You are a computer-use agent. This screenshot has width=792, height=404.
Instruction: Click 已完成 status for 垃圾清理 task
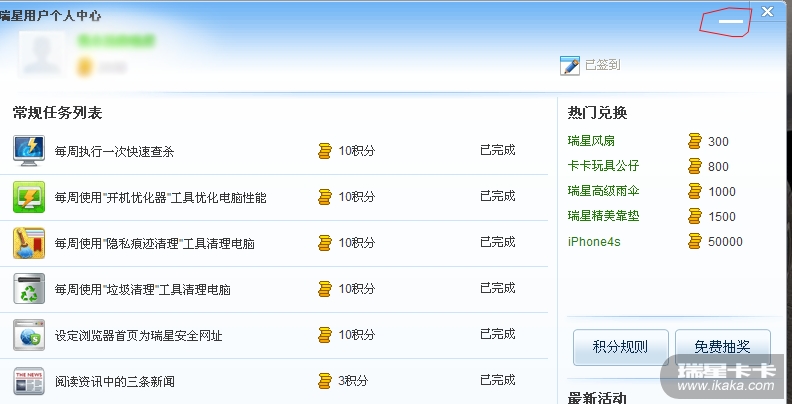(498, 288)
